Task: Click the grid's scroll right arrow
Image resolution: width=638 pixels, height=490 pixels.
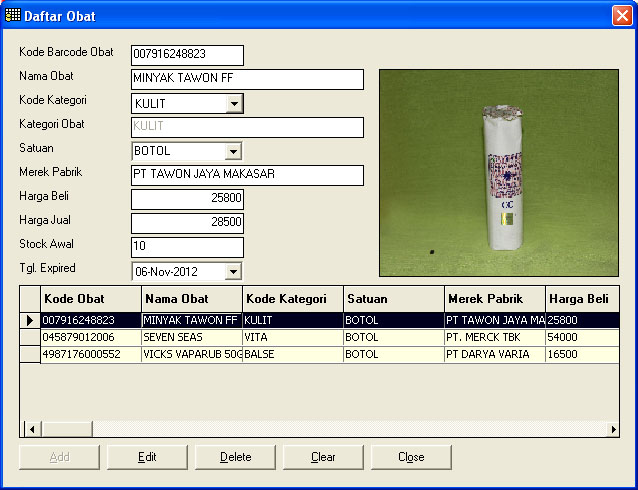Action: point(613,429)
